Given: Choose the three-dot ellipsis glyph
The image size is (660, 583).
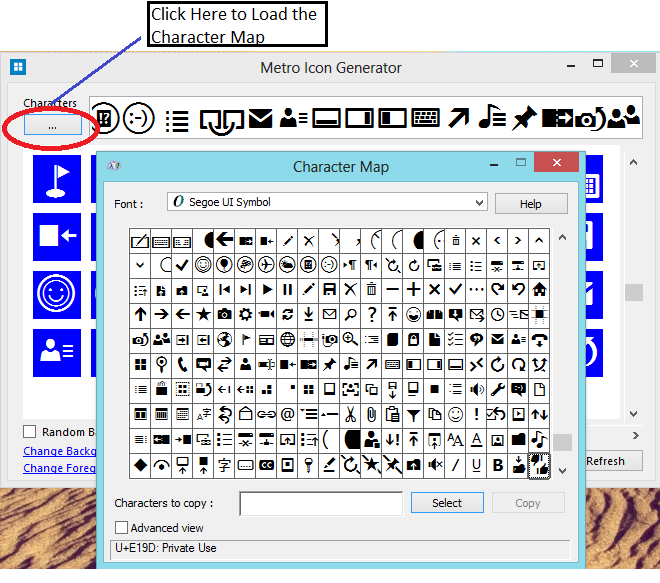Looking at the screenshot, I should point(476,290).
